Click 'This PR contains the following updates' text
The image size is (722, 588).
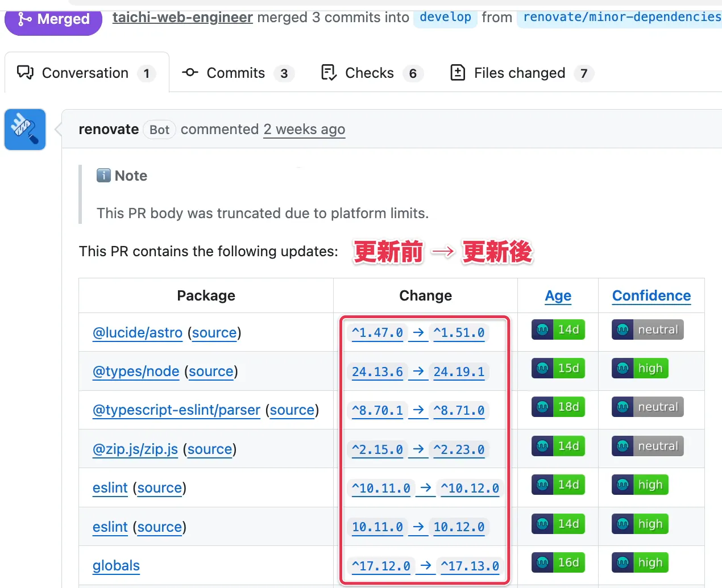click(x=209, y=251)
